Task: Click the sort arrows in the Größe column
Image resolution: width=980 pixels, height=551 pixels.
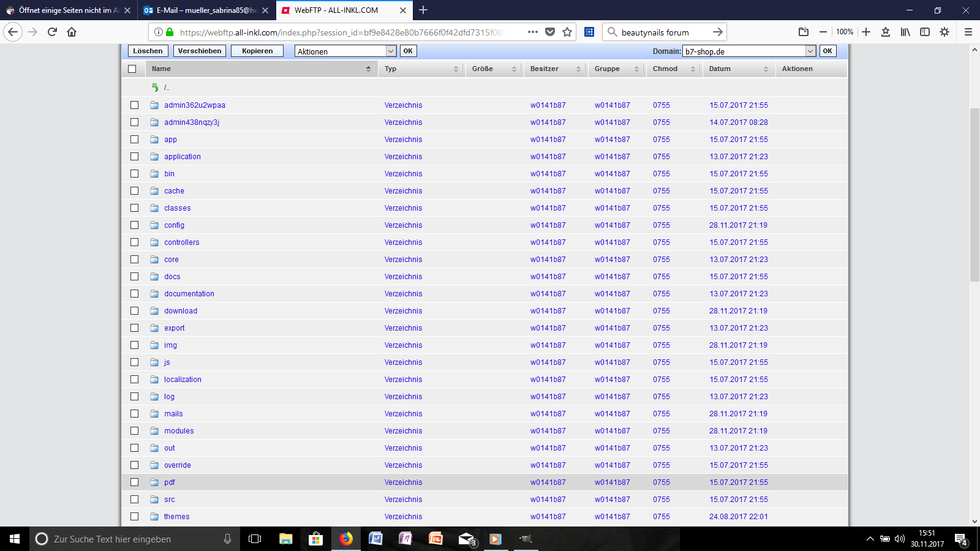Action: [x=514, y=69]
